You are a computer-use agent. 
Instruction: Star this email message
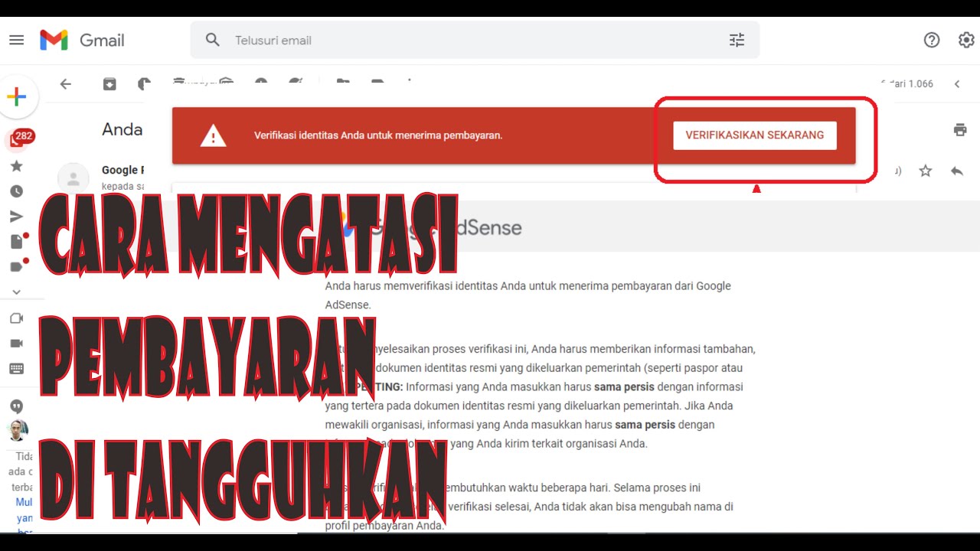coord(926,171)
